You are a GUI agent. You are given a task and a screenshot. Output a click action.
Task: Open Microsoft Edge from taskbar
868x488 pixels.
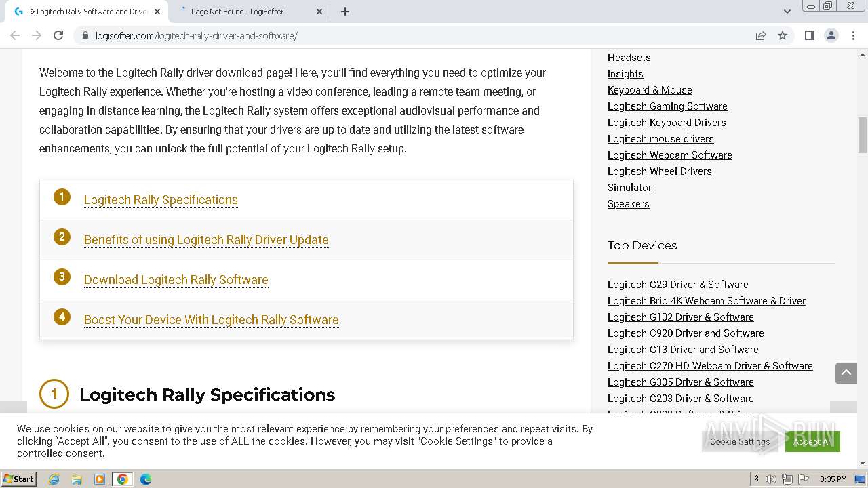point(146,479)
